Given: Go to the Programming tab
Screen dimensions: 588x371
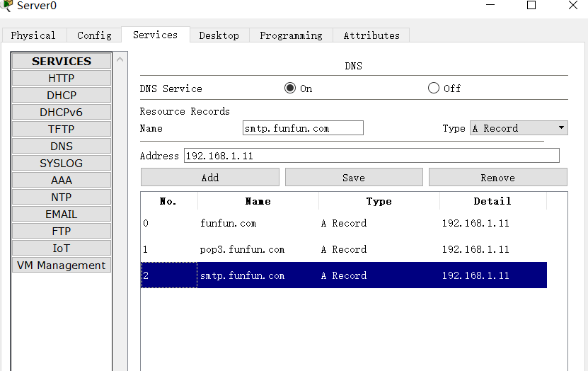Looking at the screenshot, I should tap(291, 35).
